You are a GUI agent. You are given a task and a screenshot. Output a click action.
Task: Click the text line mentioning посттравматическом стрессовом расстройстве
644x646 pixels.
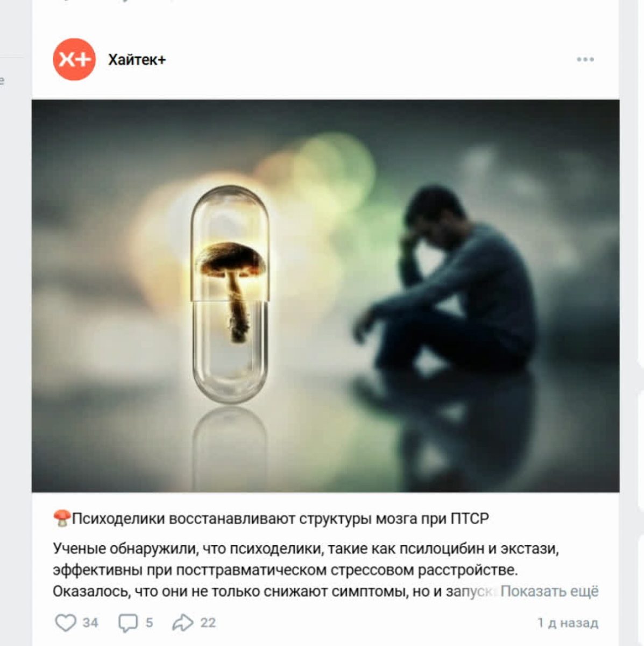tap(285, 570)
